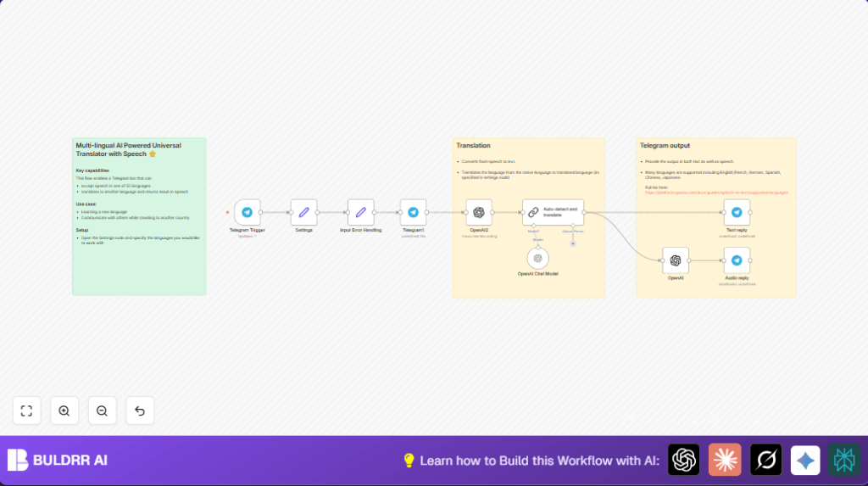This screenshot has height=486, width=868.
Task: Click the BULDRR AI logo
Action: [x=58, y=460]
